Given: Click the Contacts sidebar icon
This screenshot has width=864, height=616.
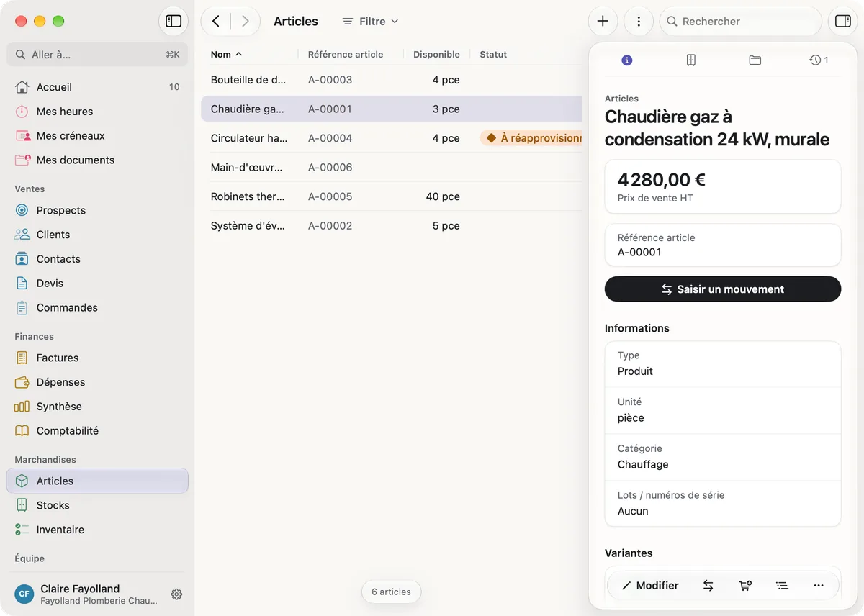Looking at the screenshot, I should click(x=22, y=259).
